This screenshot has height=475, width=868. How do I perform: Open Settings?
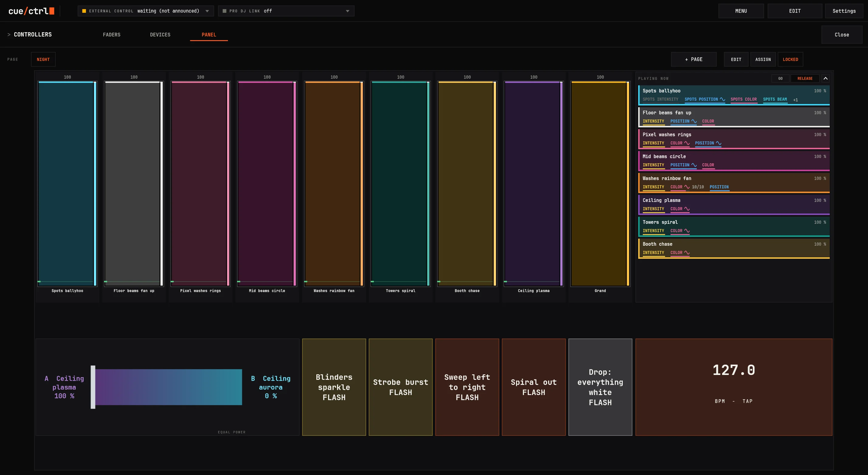click(844, 11)
